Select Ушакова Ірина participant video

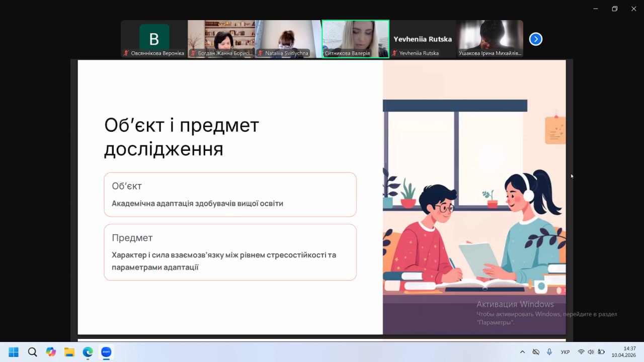point(490,39)
